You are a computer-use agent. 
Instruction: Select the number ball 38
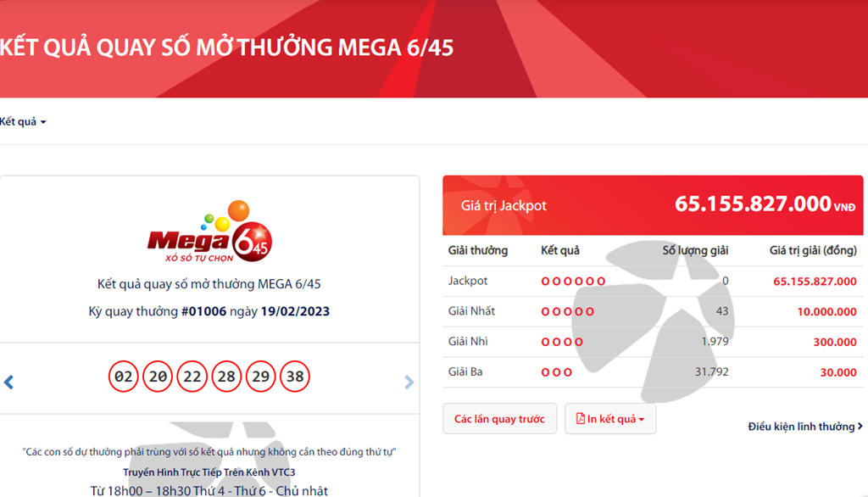click(x=295, y=377)
